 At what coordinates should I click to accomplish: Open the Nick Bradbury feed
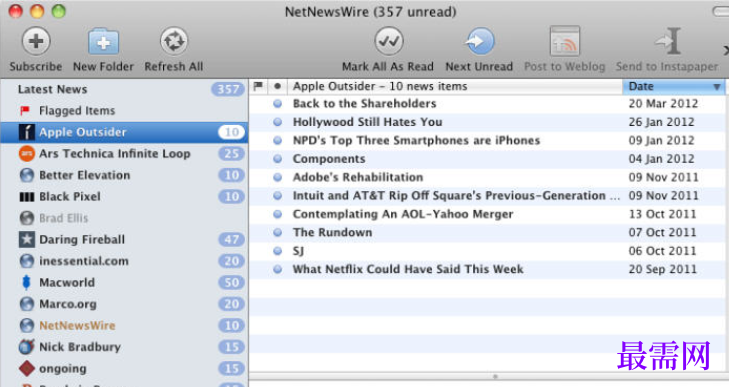pyautogui.click(x=124, y=347)
